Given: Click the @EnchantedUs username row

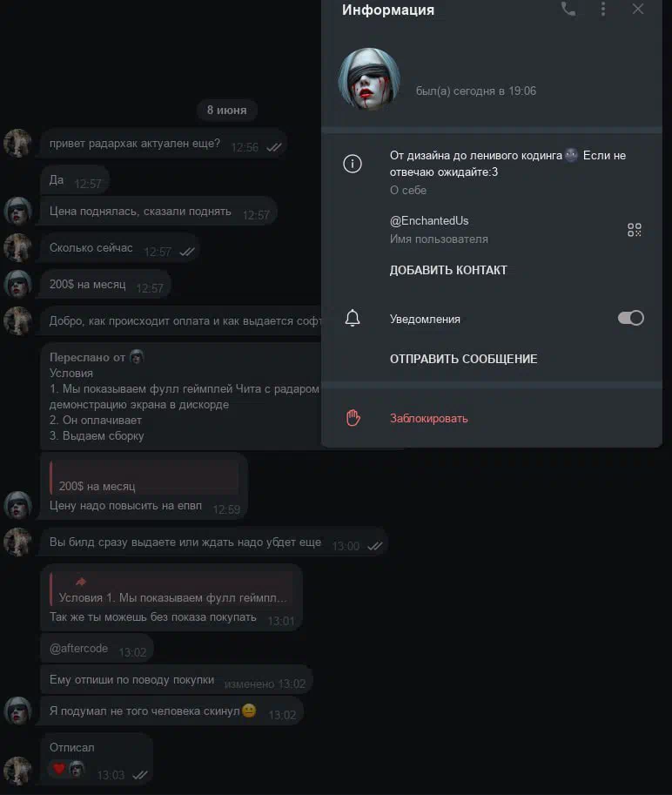Looking at the screenshot, I should point(492,229).
